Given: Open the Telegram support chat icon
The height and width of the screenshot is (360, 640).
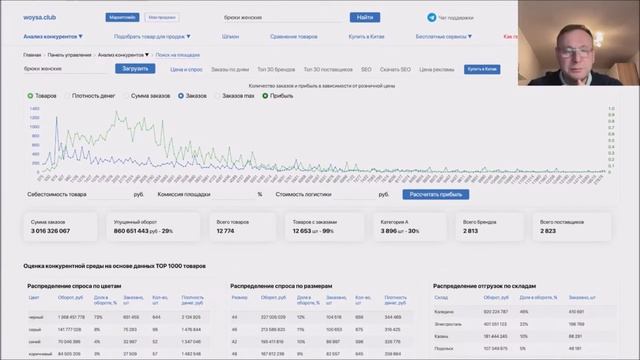Looking at the screenshot, I should tap(431, 18).
